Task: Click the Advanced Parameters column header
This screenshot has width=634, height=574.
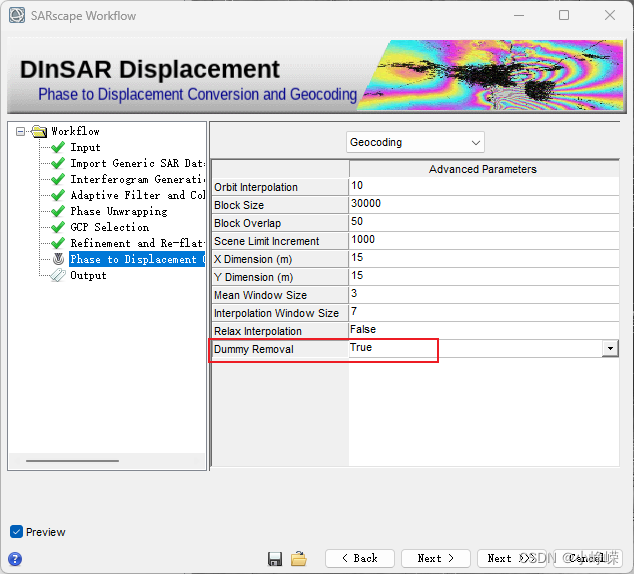Action: 484,169
